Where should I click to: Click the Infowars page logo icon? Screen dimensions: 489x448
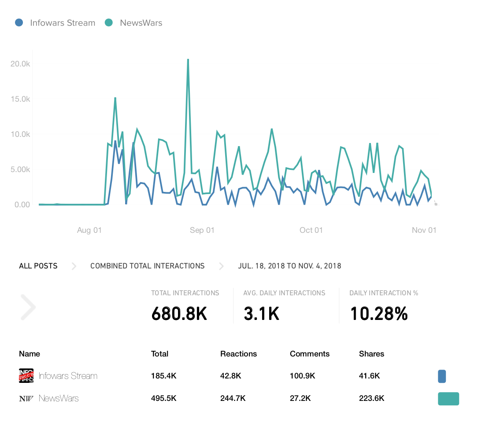26,376
